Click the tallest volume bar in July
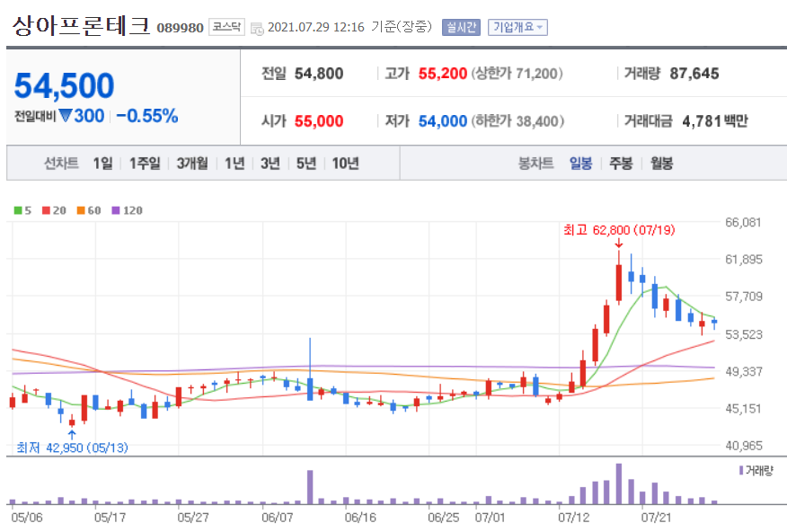Screen dimensions: 787x532 coord(619,483)
